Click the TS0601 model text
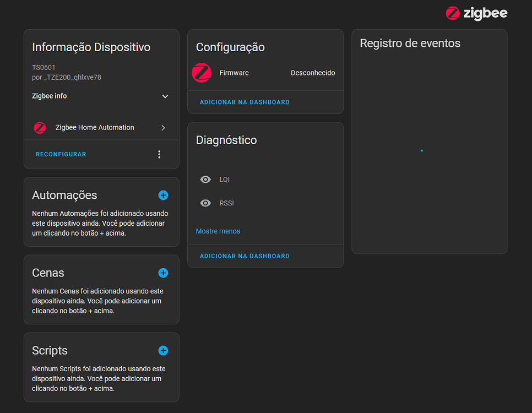 coord(44,68)
